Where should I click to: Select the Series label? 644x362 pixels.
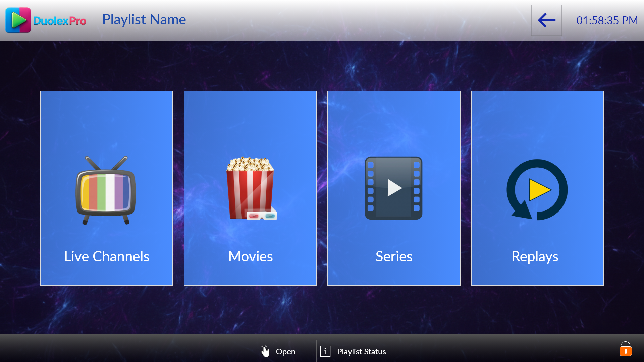click(x=394, y=257)
